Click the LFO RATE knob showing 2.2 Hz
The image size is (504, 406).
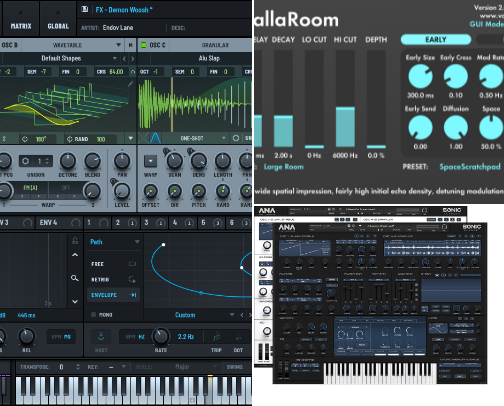coord(161,336)
